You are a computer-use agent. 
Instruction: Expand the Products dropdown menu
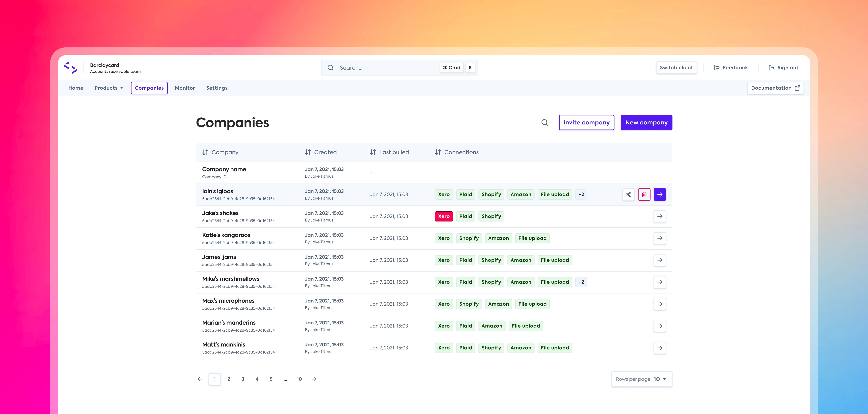click(109, 88)
